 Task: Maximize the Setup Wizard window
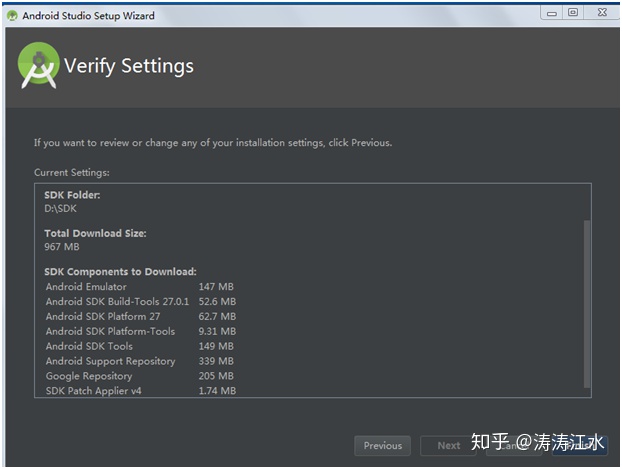[x=573, y=12]
